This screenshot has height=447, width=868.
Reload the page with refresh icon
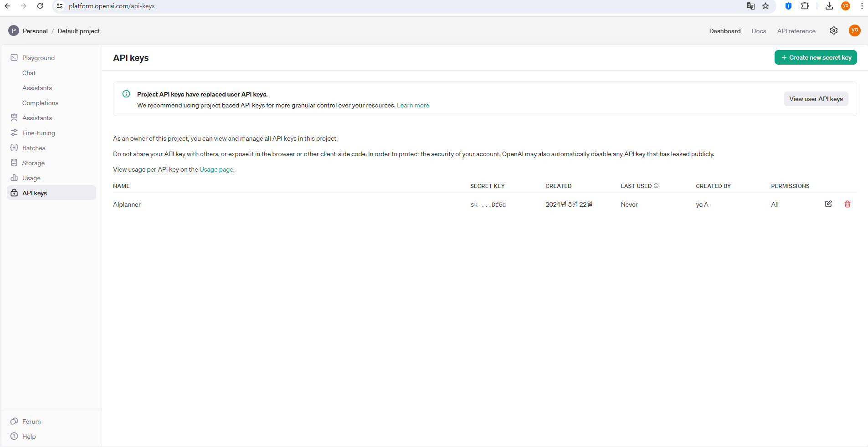pos(40,6)
